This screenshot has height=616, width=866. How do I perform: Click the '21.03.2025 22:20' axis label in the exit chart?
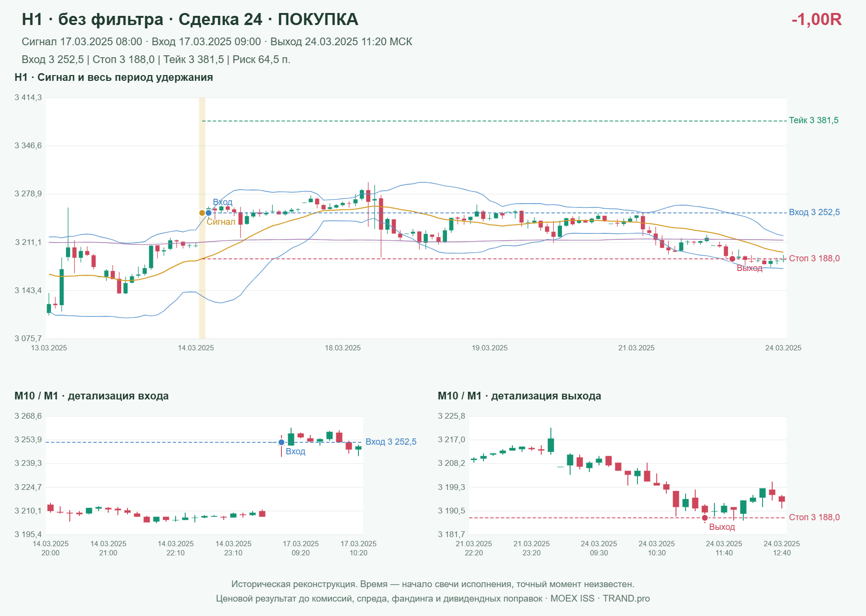474,548
